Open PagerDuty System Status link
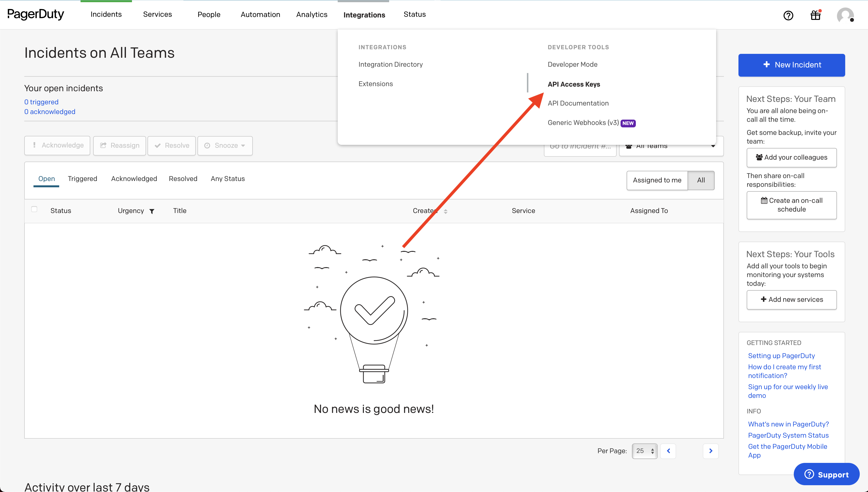The width and height of the screenshot is (868, 492). [788, 435]
